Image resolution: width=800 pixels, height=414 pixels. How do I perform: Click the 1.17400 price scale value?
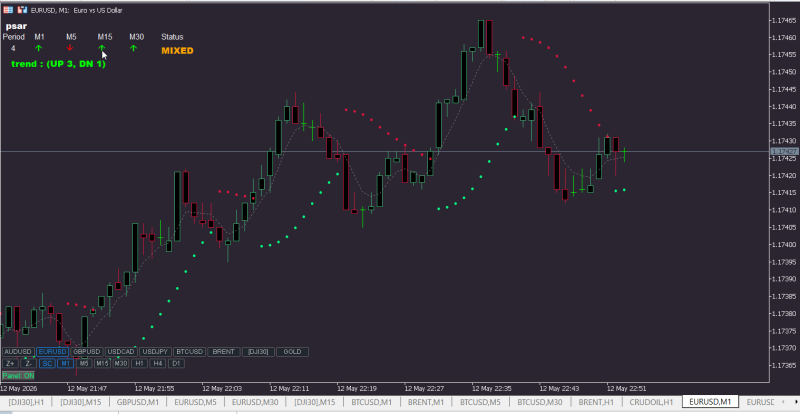(785, 245)
